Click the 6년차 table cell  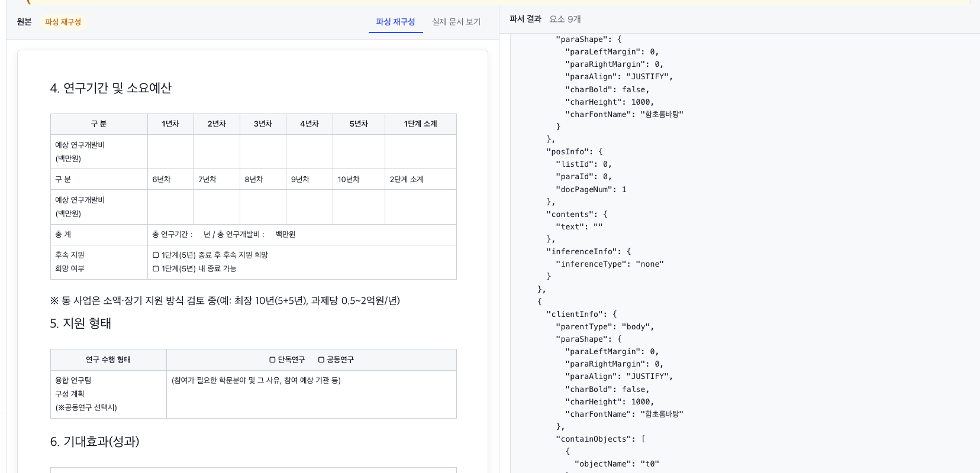[170, 179]
